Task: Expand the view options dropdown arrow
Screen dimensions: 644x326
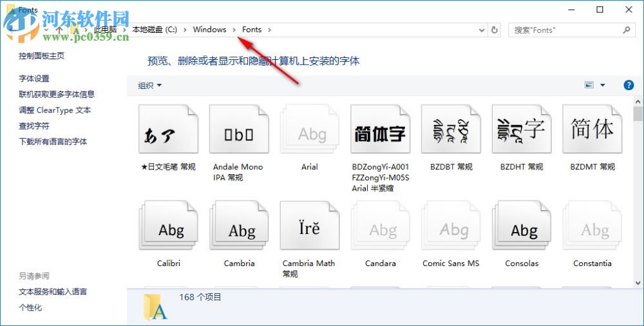Action: pos(603,85)
